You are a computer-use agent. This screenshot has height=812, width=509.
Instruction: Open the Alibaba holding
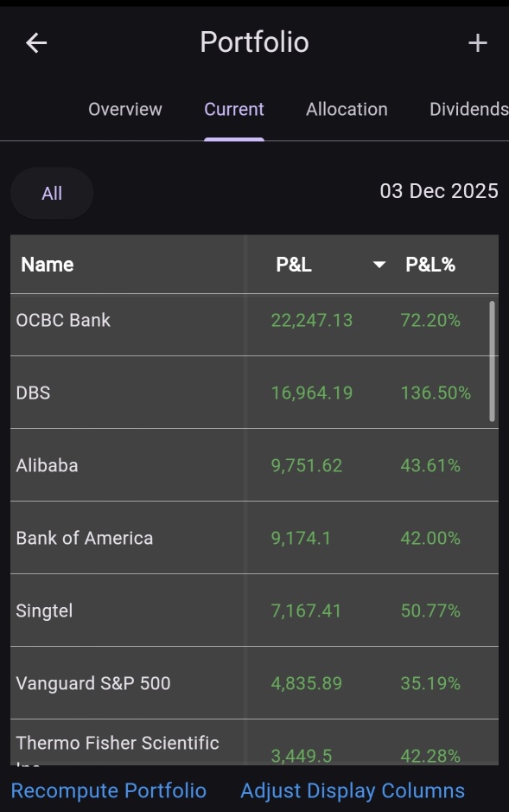[254, 464]
